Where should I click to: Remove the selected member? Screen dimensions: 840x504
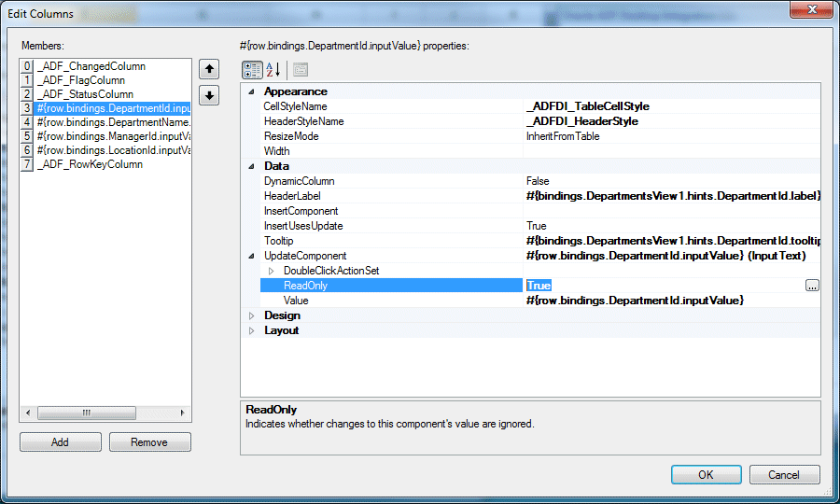(150, 441)
